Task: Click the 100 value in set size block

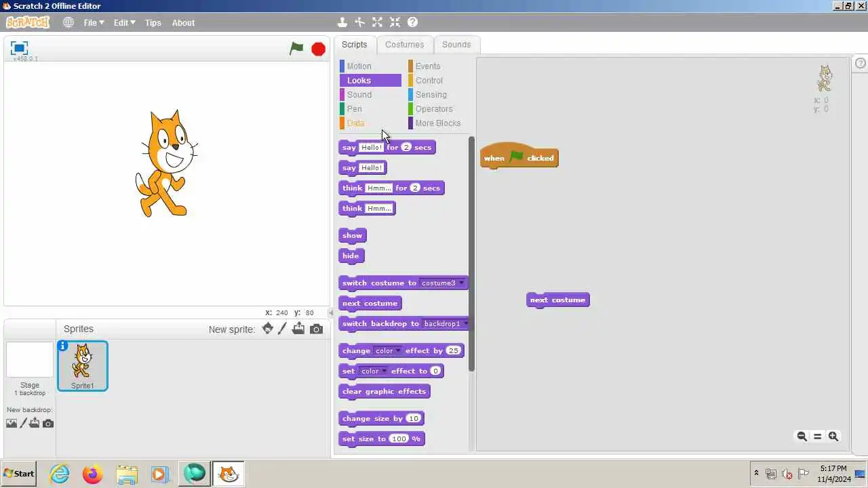Action: click(x=399, y=439)
